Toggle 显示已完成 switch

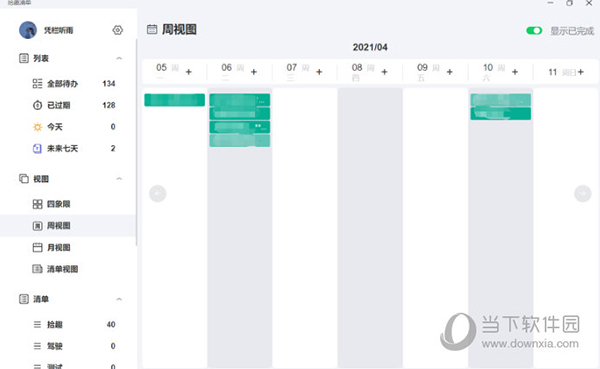tap(534, 31)
